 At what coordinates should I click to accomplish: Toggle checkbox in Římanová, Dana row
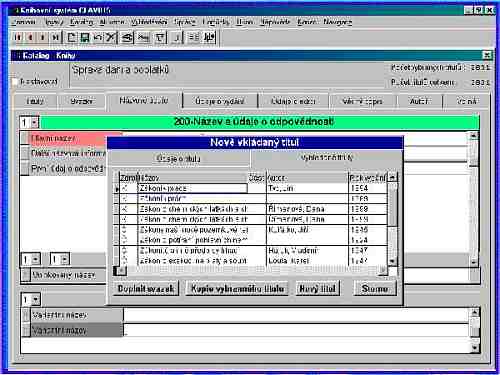coord(125,209)
